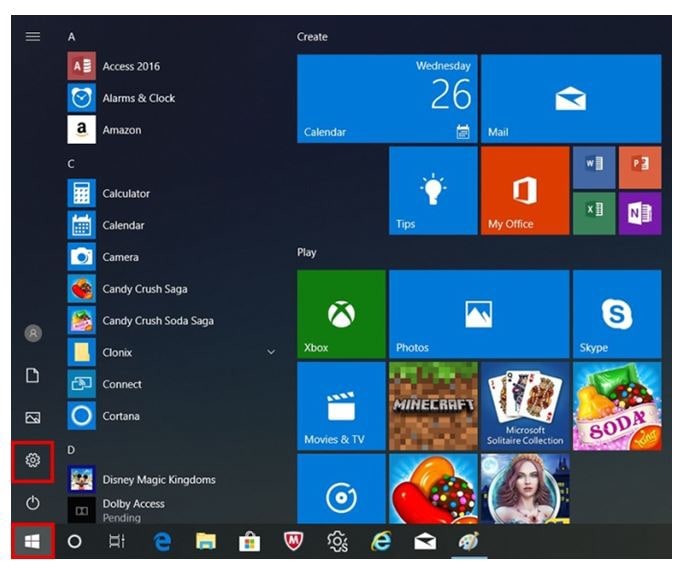The image size is (687, 573).
Task: Open the Calendar live tile
Action: [x=387, y=99]
